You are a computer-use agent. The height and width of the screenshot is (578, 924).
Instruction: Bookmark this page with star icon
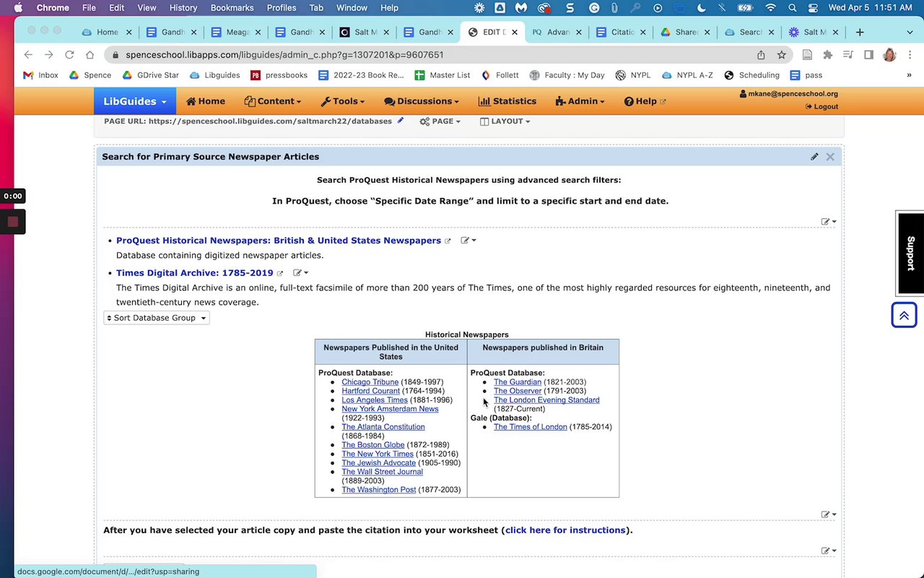coord(781,55)
